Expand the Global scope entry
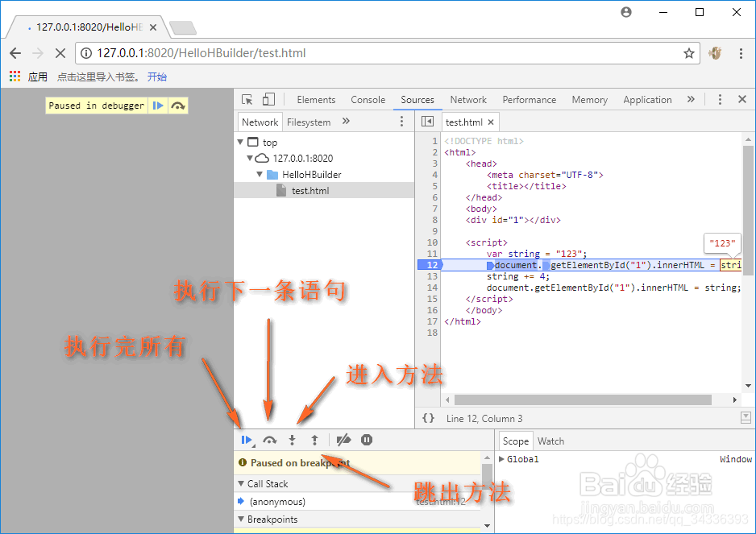 pyautogui.click(x=501, y=459)
